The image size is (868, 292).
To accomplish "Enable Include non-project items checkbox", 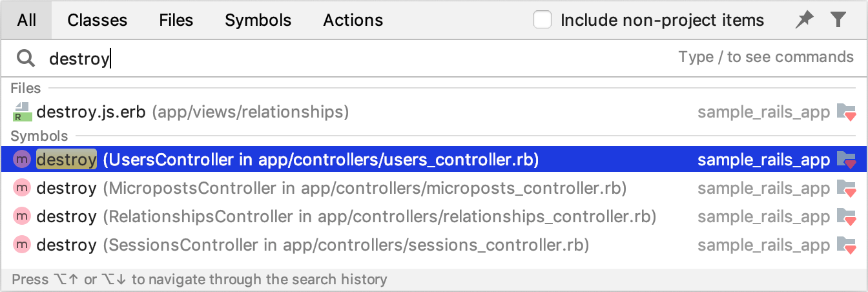I will [x=542, y=20].
